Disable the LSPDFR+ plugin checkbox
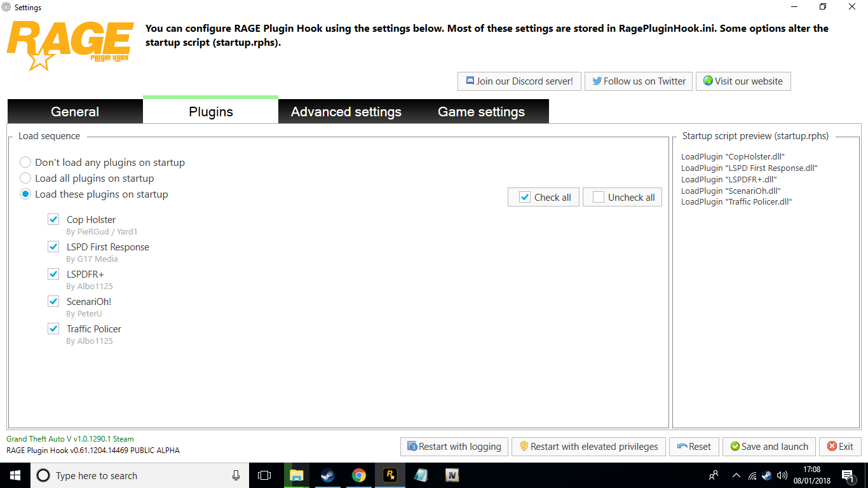868x488 pixels. point(53,274)
